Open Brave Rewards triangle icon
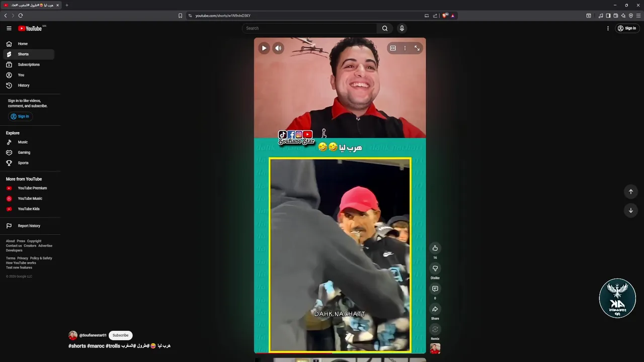The image size is (644, 362). (452, 16)
